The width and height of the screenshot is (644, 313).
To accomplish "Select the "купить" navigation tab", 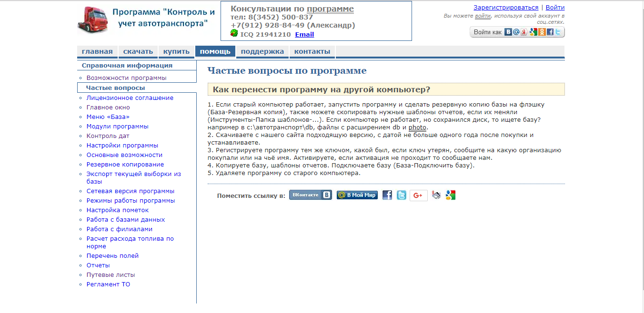I will [x=176, y=51].
